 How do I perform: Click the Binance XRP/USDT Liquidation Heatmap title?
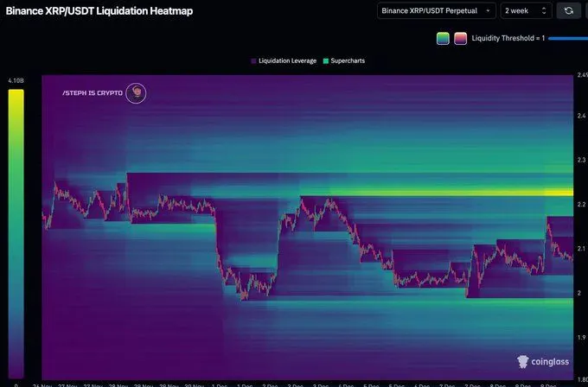[99, 11]
